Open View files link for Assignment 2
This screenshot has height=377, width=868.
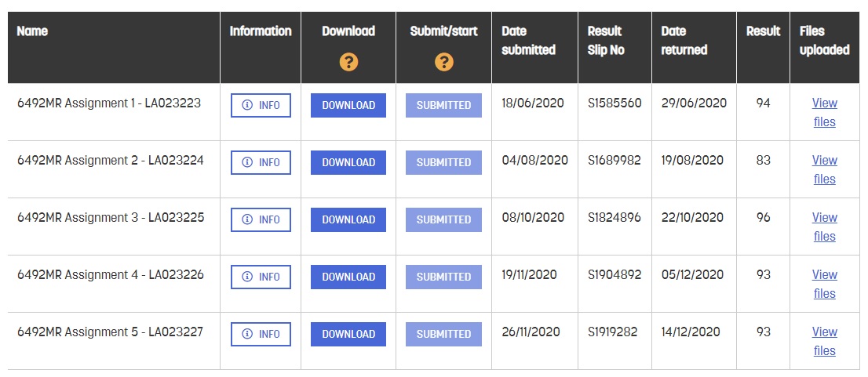(824, 169)
